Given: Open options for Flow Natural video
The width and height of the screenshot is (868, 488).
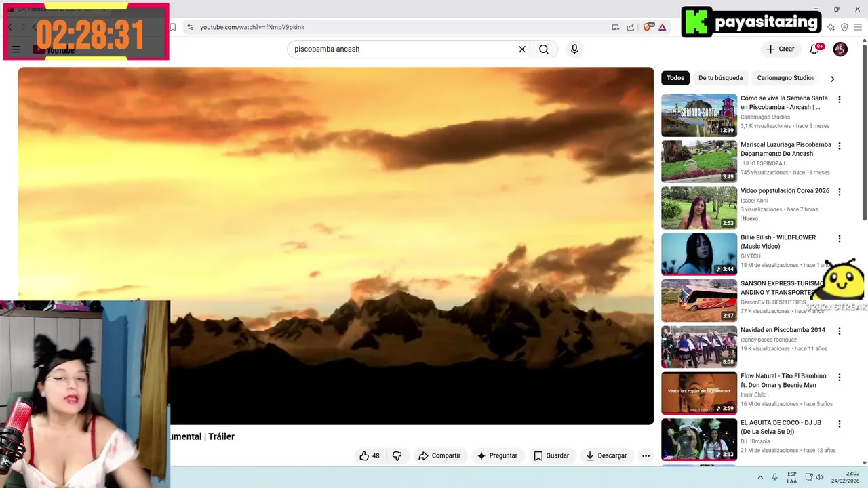Looking at the screenshot, I should [x=840, y=378].
